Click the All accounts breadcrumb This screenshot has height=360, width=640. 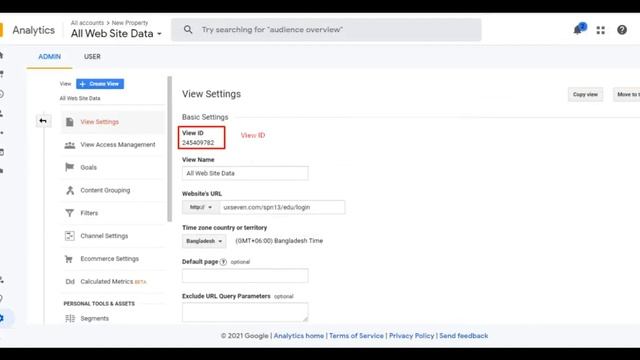pos(87,23)
